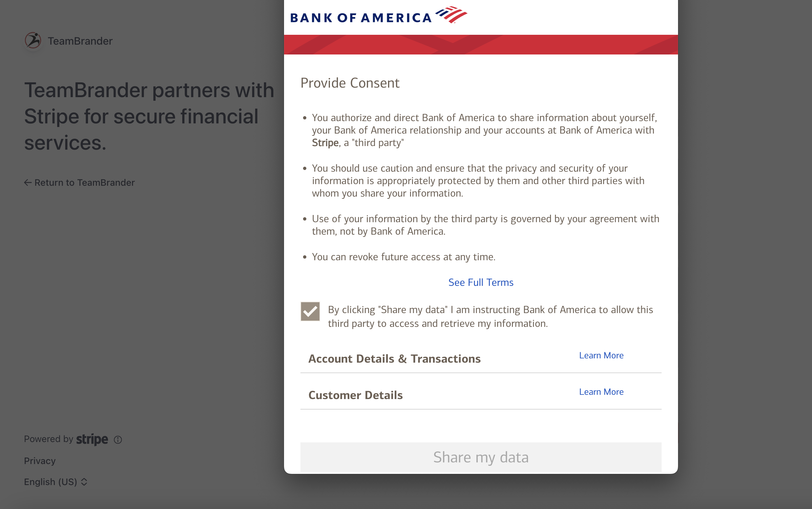This screenshot has width=812, height=509.
Task: Click the TeamBrander name text
Action: point(80,41)
